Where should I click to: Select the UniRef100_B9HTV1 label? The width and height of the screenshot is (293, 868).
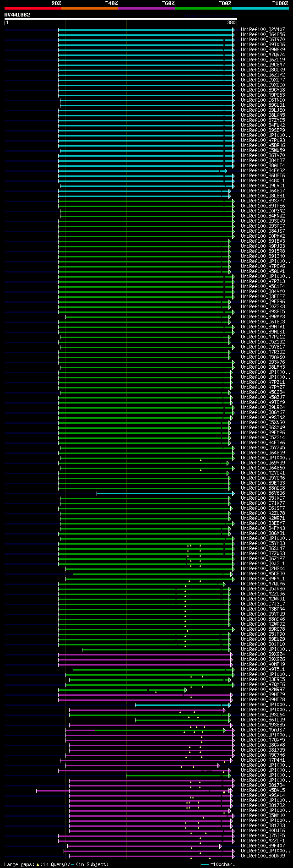point(263,327)
